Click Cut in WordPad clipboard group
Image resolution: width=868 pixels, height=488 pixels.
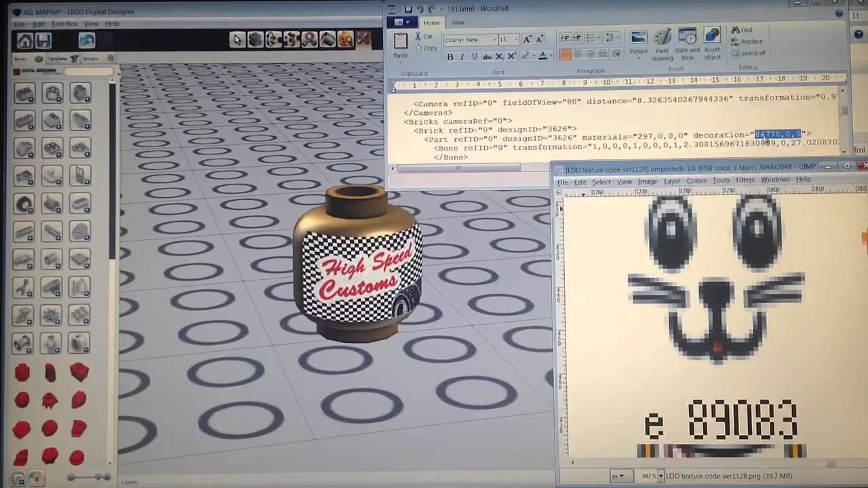tap(424, 37)
